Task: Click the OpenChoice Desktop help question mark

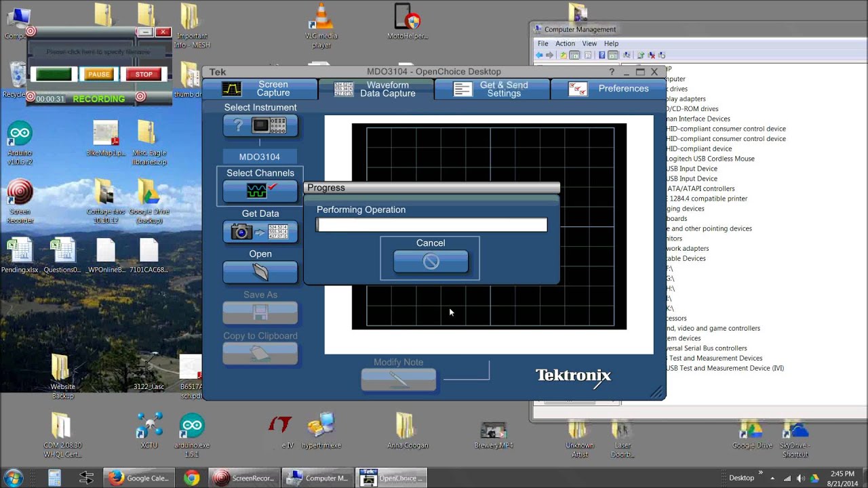Action: click(612, 72)
